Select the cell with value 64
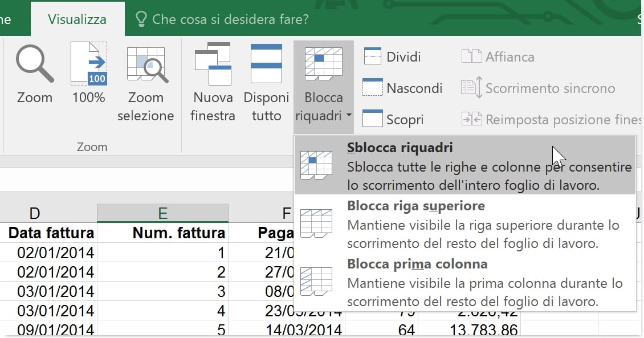644x338 pixels. pyautogui.click(x=381, y=329)
